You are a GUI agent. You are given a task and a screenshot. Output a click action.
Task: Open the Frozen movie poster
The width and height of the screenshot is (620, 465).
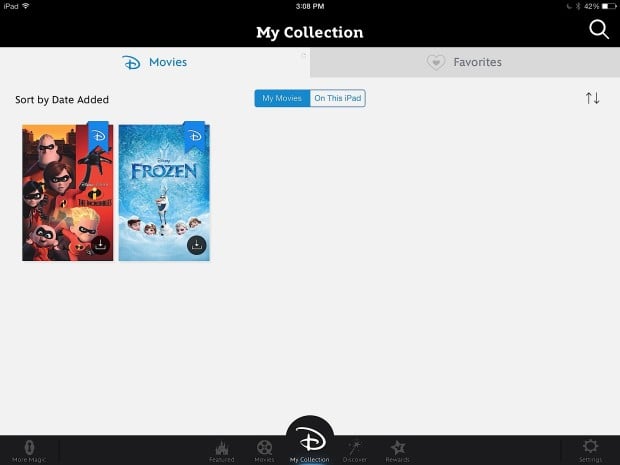click(x=164, y=193)
